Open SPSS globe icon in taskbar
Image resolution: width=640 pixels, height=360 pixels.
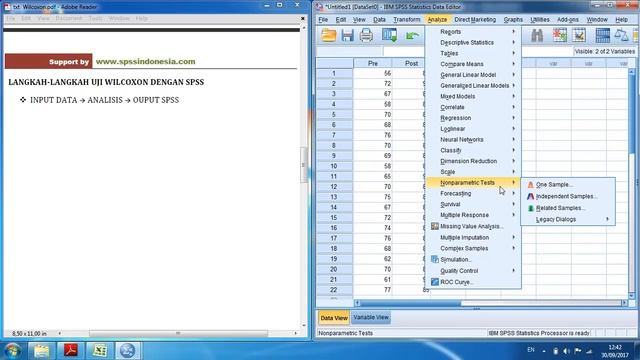pyautogui.click(x=127, y=351)
